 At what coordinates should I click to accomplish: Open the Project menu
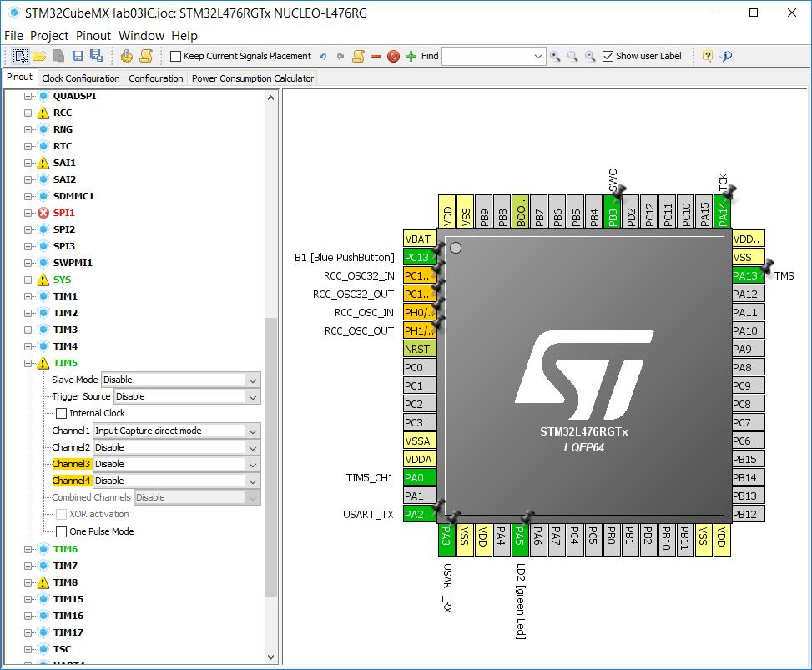tap(49, 36)
